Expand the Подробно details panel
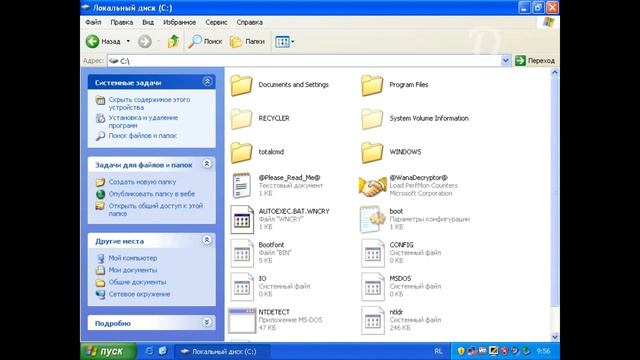The height and width of the screenshot is (360, 640). (207, 322)
